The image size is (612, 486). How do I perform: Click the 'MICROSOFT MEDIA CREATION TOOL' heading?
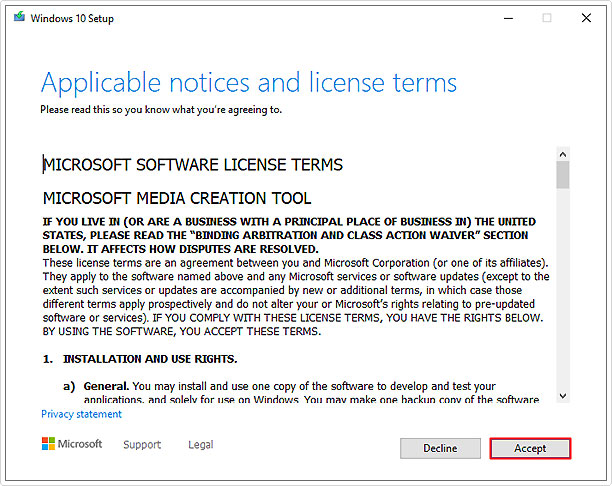pyautogui.click(x=177, y=198)
